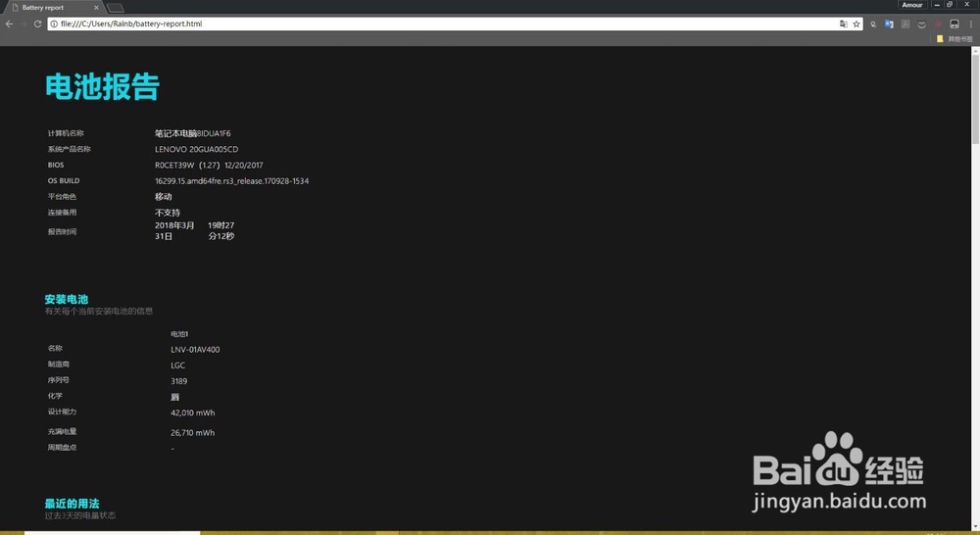Click the vertical scrollbar thumb

coord(975,100)
